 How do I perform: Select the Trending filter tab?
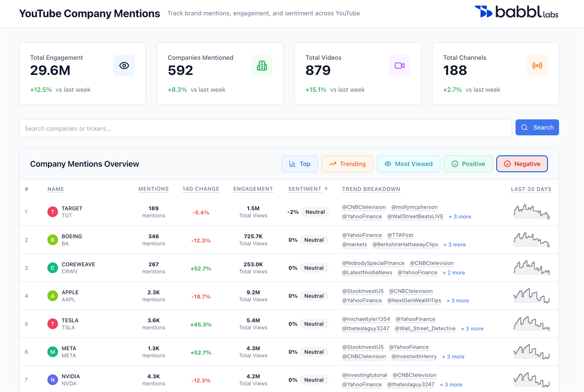[347, 164]
